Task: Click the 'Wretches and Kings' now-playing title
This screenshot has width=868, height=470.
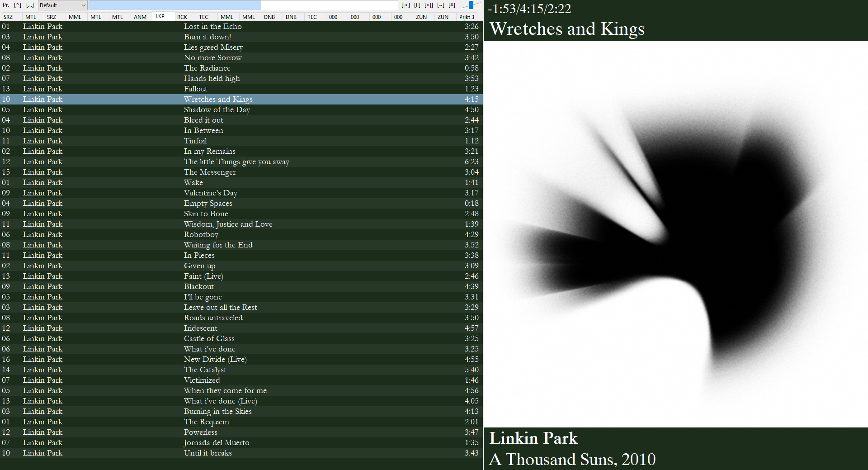Action: (x=567, y=29)
